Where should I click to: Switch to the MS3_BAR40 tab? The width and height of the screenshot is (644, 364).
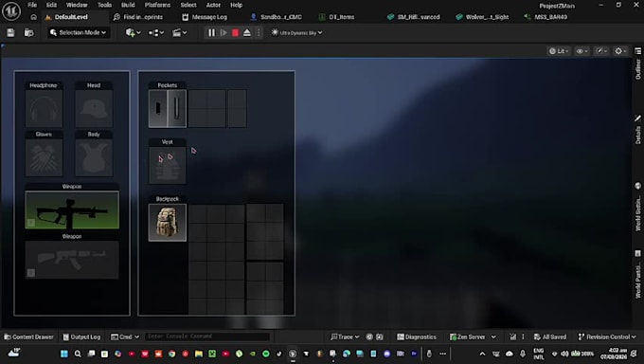pos(546,17)
